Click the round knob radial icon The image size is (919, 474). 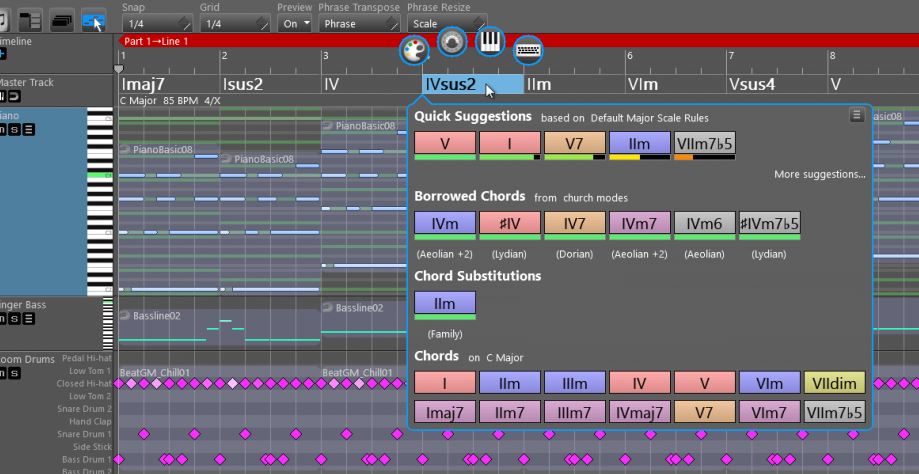(x=452, y=42)
